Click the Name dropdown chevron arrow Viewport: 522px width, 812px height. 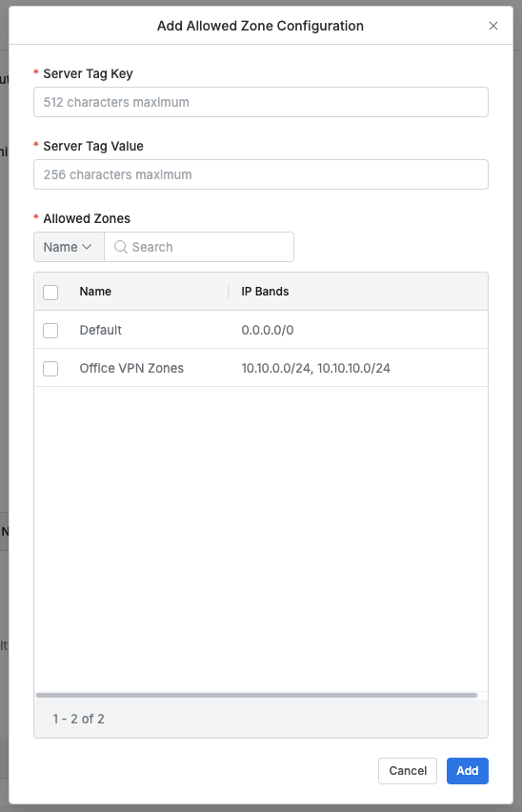tap(87, 247)
